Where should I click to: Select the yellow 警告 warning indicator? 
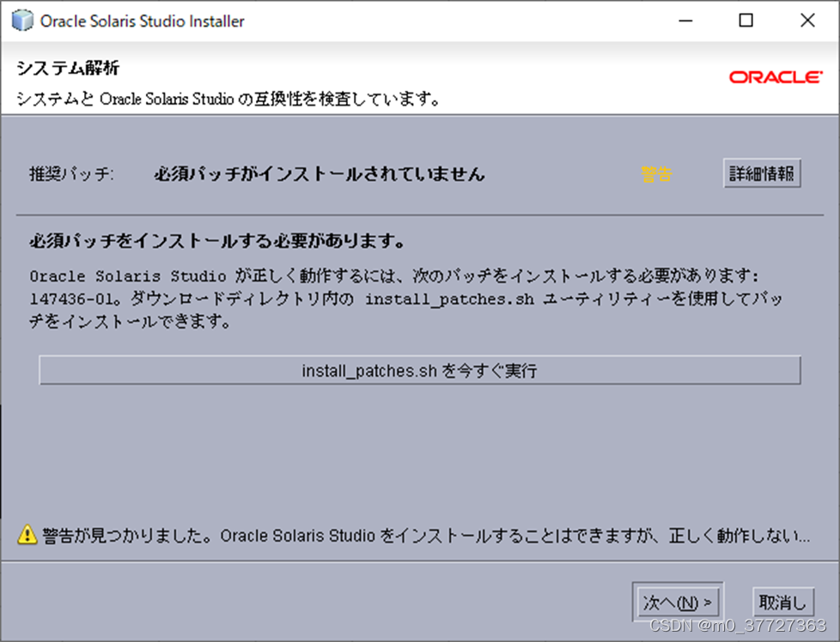point(656,174)
